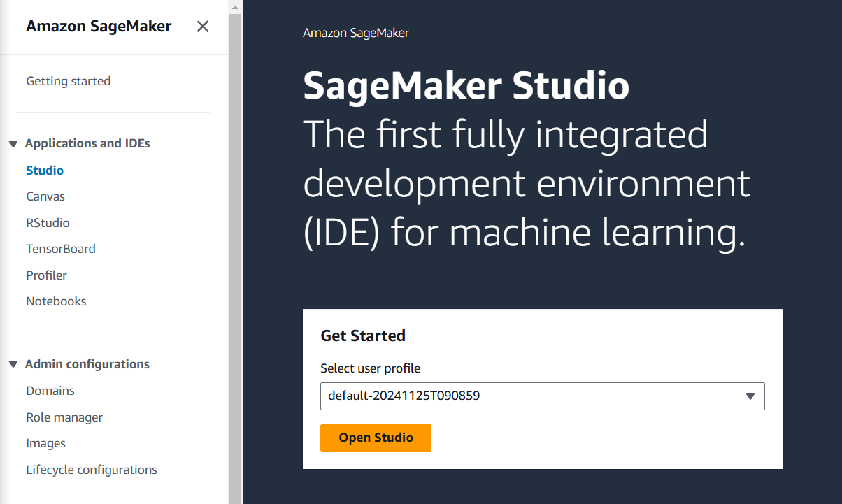Image resolution: width=842 pixels, height=504 pixels.
Task: Click the SageMaker Studio headline
Action: coord(466,87)
